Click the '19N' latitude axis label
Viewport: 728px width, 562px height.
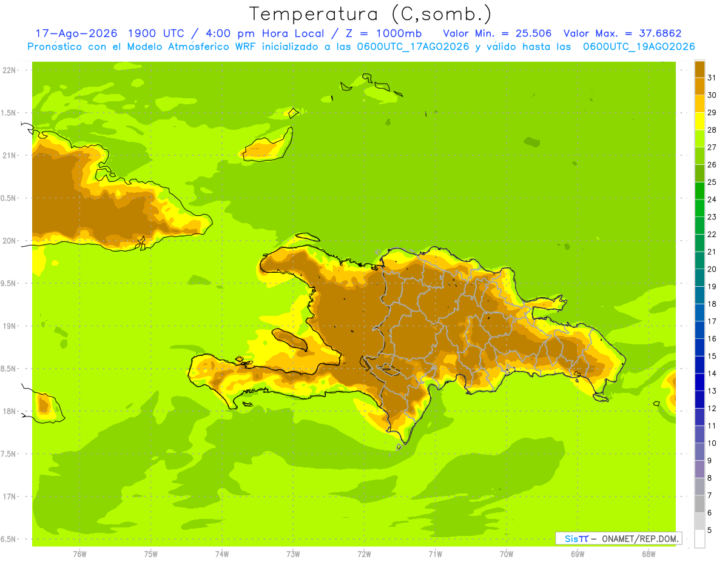(10, 326)
